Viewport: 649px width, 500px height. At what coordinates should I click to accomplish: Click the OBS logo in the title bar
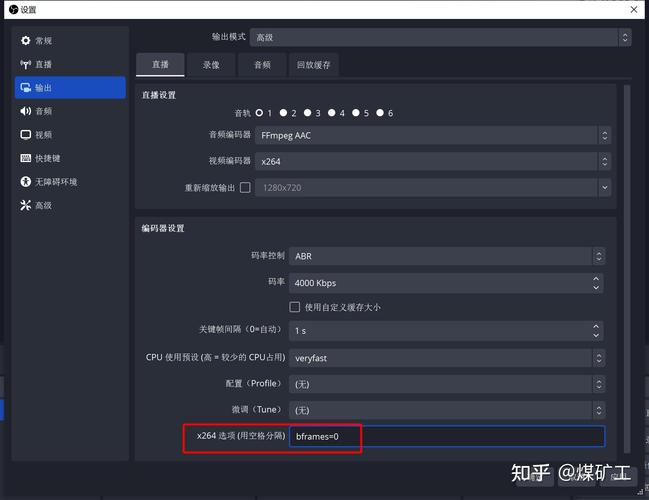coord(13,10)
